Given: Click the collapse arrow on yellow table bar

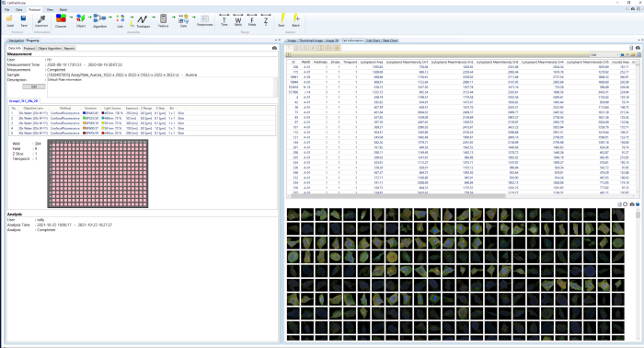Looking at the screenshot, I should click(289, 54).
